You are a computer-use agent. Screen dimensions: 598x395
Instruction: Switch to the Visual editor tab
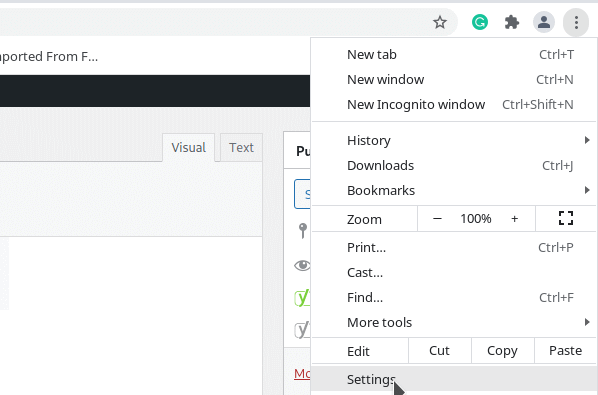[188, 148]
